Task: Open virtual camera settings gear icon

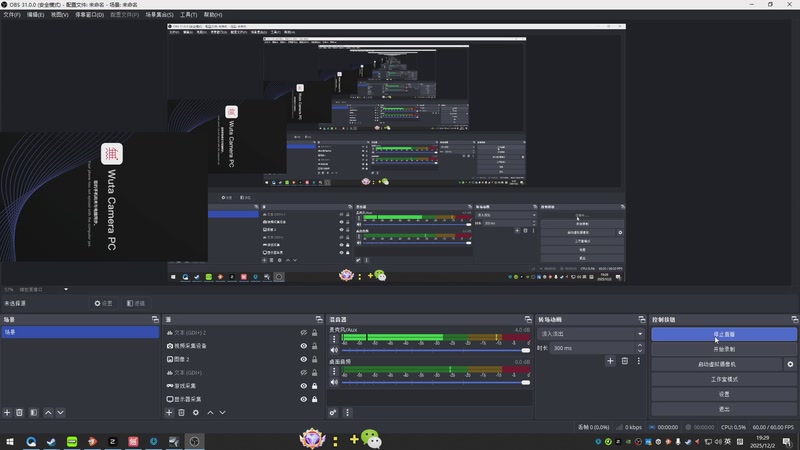Action: [x=790, y=364]
